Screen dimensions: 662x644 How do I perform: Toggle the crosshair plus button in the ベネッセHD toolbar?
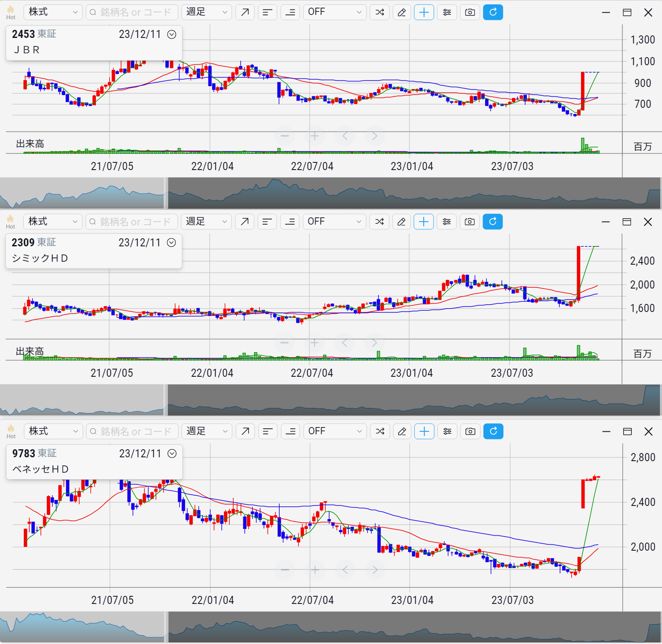[424, 431]
